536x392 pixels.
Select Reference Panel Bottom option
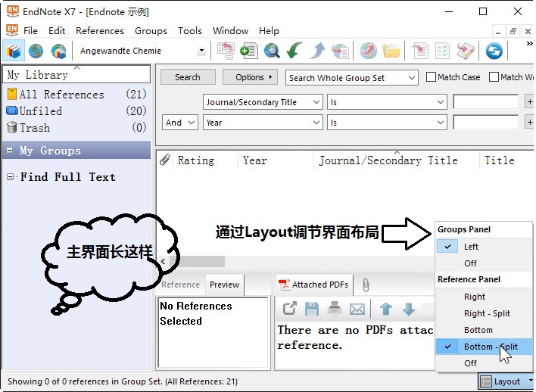pyautogui.click(x=484, y=330)
